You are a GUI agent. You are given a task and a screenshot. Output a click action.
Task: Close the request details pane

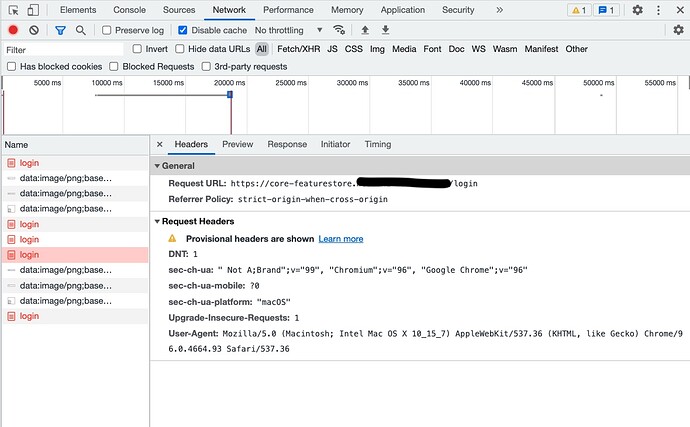(160, 144)
